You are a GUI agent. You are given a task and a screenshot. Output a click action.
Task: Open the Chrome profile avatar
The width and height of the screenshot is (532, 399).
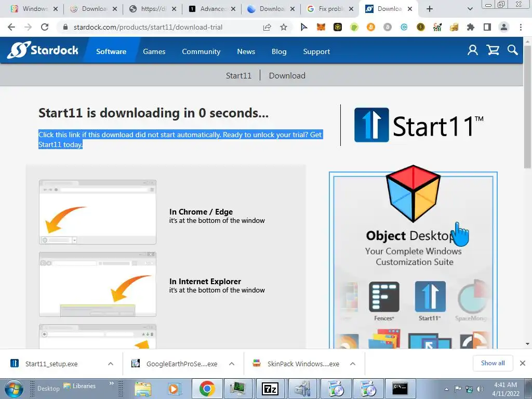pos(504,27)
